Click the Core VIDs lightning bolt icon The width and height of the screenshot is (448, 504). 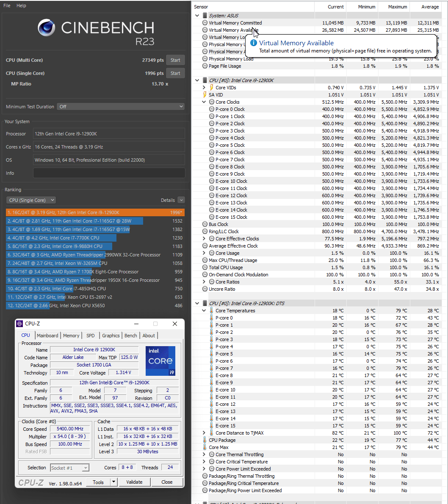click(212, 88)
